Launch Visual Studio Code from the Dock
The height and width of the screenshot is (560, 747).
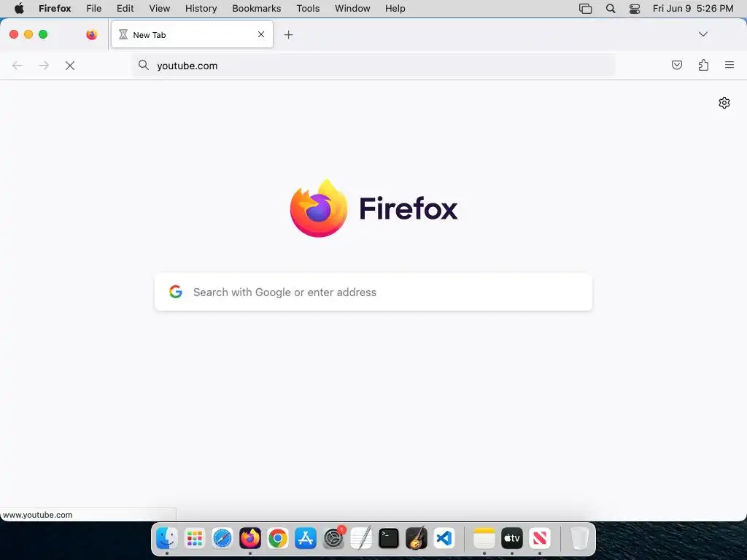[444, 539]
